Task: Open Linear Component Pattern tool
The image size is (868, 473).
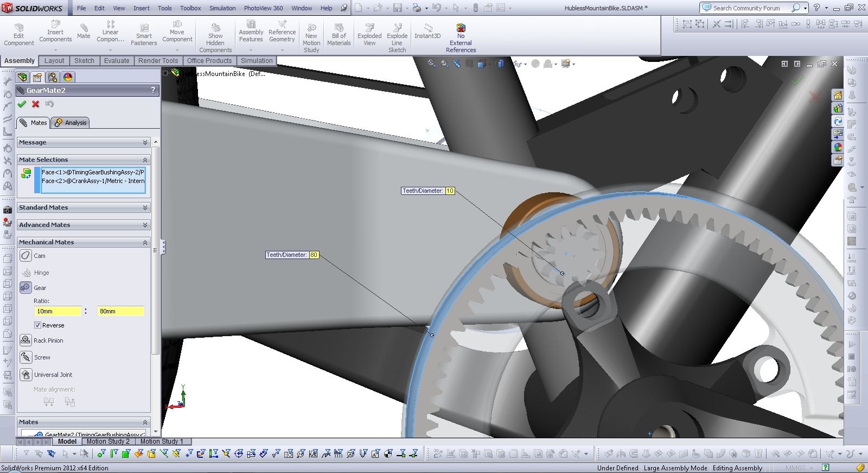Action: tap(110, 31)
